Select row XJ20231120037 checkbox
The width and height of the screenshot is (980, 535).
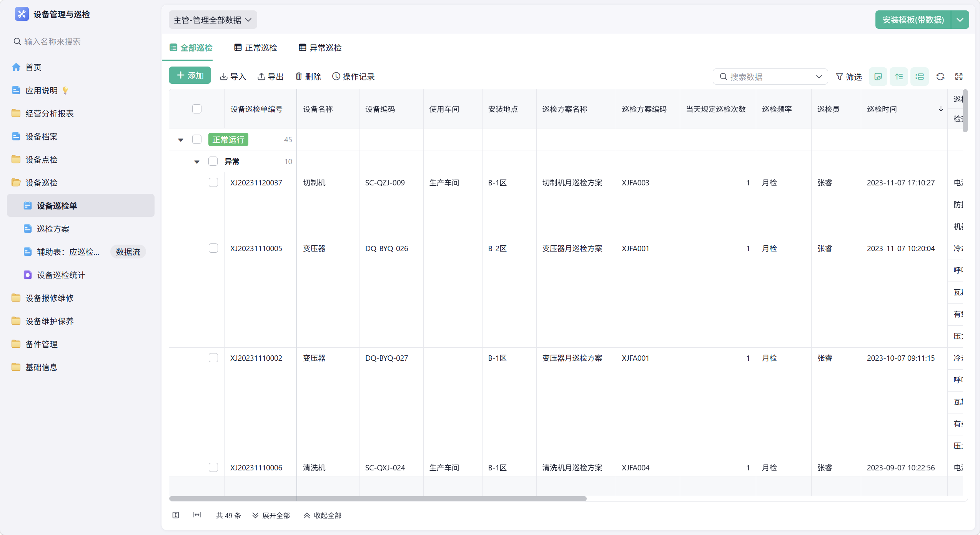click(213, 182)
